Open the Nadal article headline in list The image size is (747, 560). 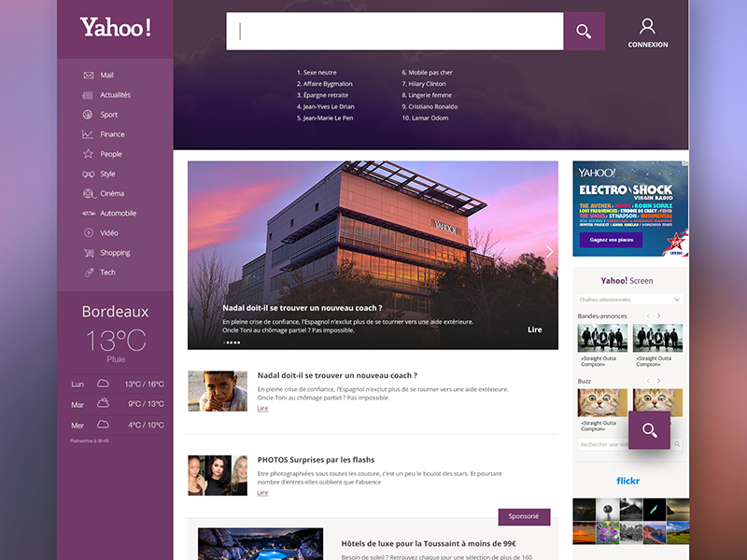(337, 375)
